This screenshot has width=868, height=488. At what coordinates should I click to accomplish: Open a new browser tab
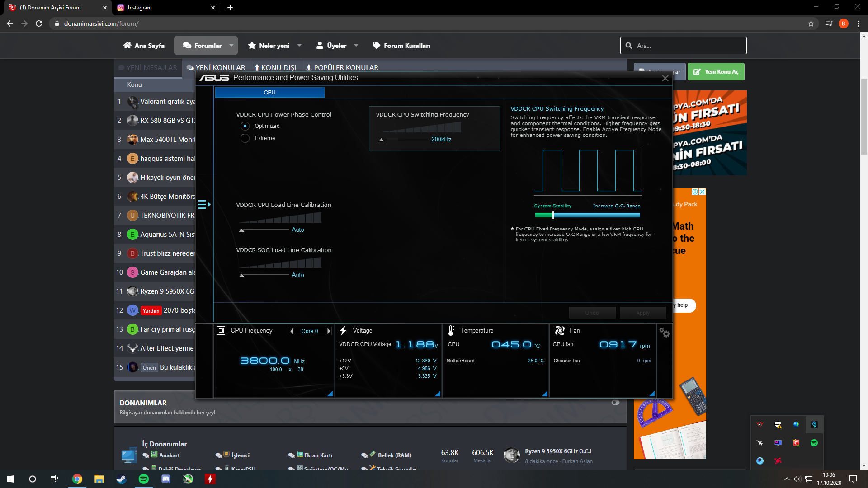coord(230,8)
